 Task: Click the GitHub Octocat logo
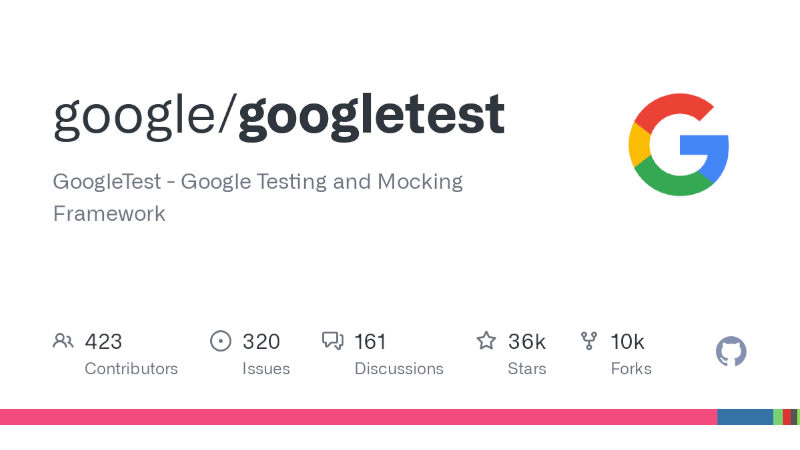pyautogui.click(x=731, y=352)
